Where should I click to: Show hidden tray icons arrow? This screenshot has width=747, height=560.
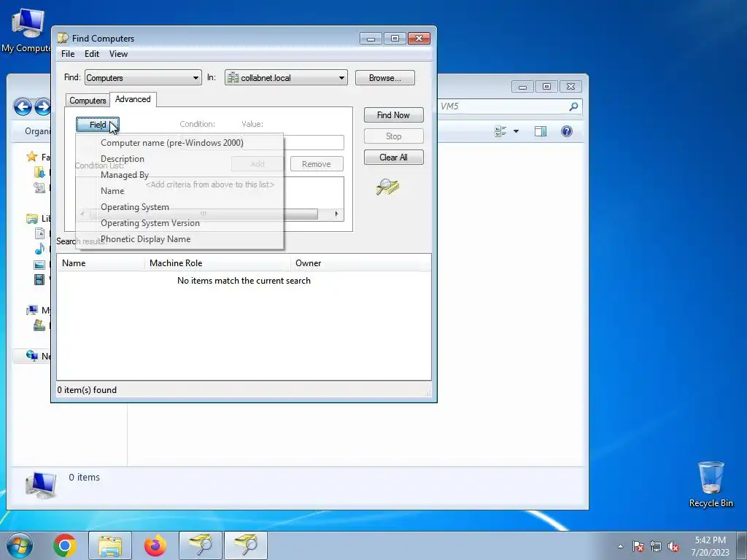click(620, 546)
